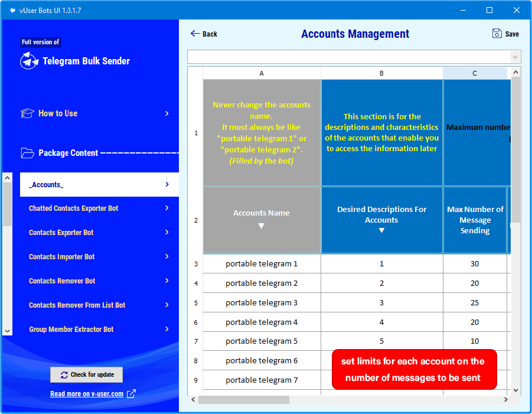532x414 pixels.
Task: Select the 'portable telegram 1' cell
Action: coord(262,263)
